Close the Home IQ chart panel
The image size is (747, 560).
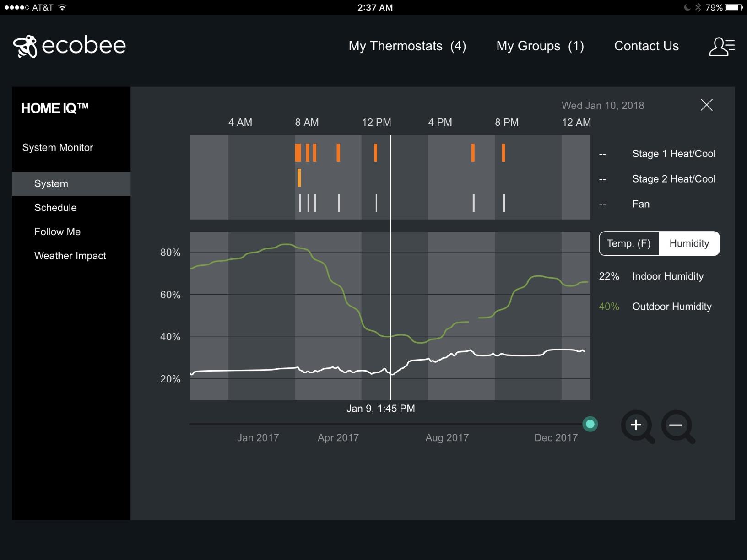coord(706,105)
